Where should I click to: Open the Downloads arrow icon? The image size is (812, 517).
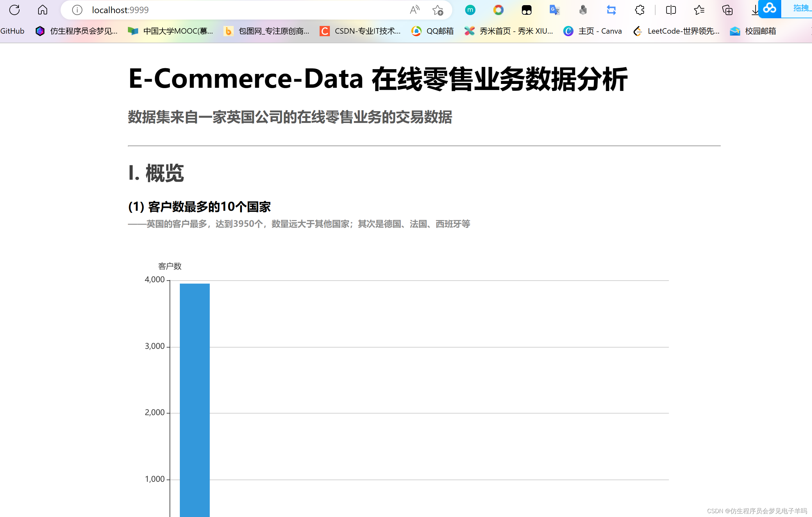755,10
